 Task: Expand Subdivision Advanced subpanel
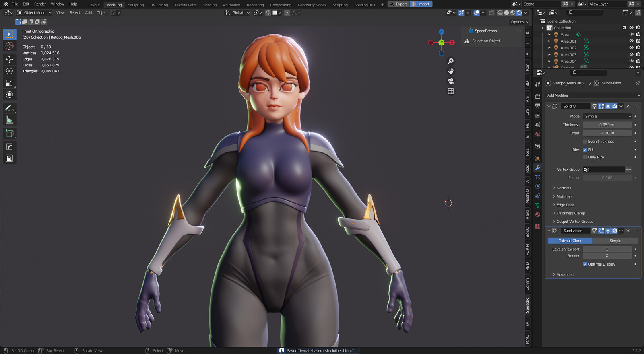(565, 275)
